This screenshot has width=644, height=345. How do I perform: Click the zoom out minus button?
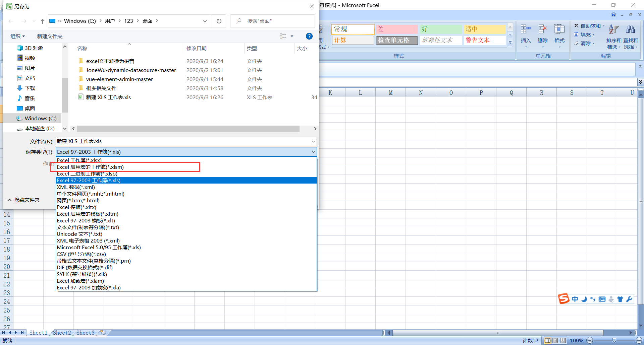(590, 341)
